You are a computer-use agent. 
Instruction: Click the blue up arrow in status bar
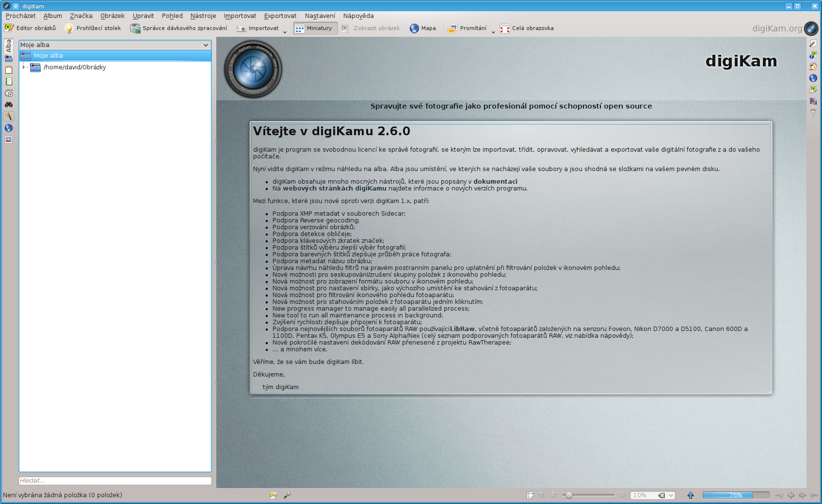click(x=691, y=495)
